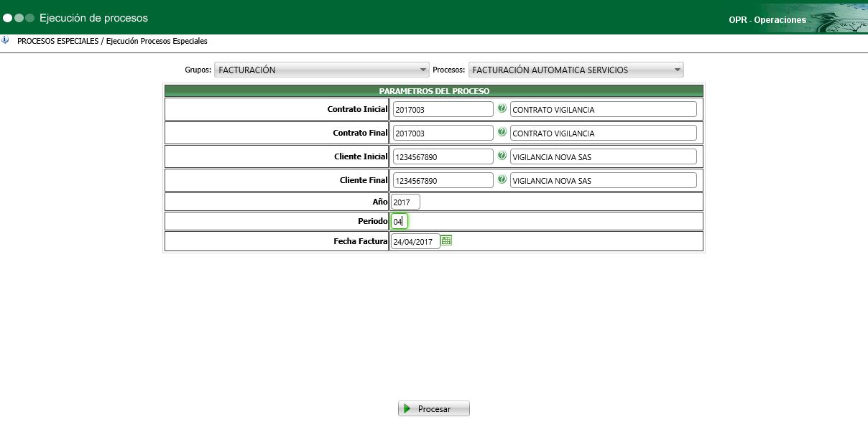Click the Contrato Final code field
Screen dimensions: 868x445
443,133
